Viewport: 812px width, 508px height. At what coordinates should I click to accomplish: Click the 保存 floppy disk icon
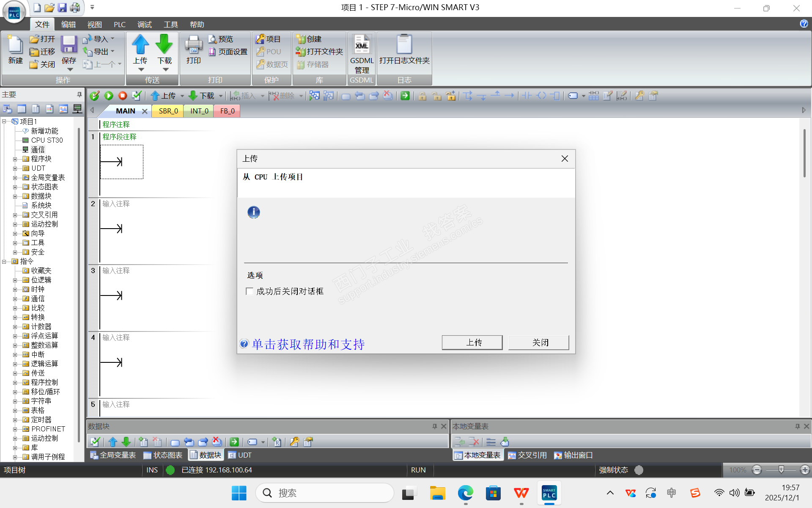pos(69,45)
